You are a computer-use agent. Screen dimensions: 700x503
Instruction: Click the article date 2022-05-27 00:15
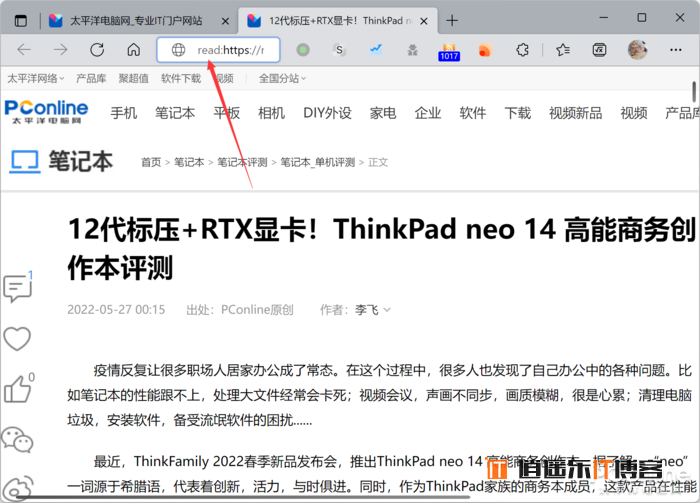pyautogui.click(x=116, y=309)
